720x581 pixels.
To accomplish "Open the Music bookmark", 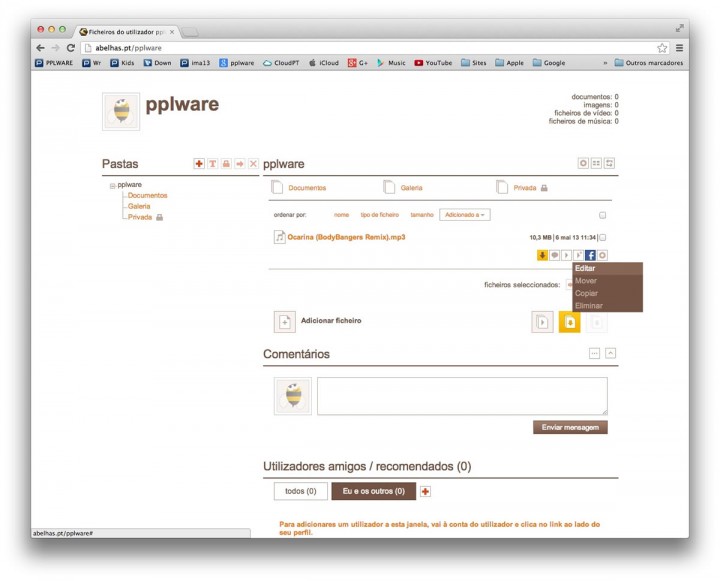I will (x=391, y=63).
